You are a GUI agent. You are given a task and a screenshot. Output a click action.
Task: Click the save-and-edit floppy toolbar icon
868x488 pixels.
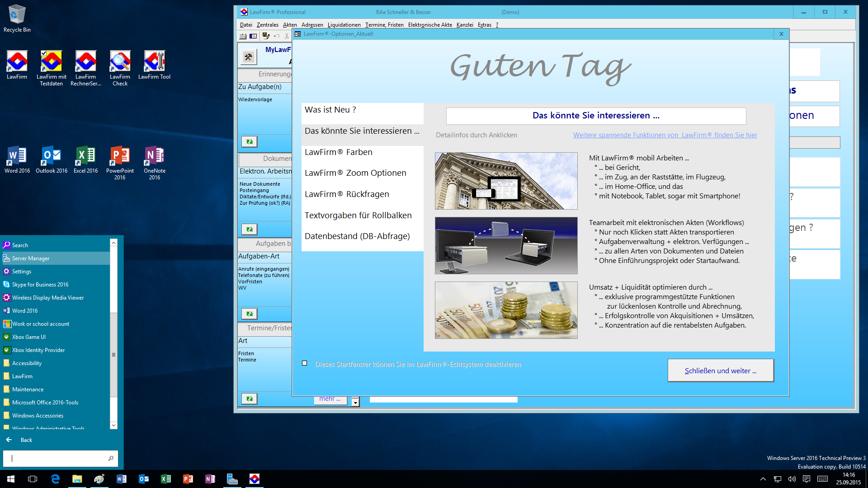[266, 36]
